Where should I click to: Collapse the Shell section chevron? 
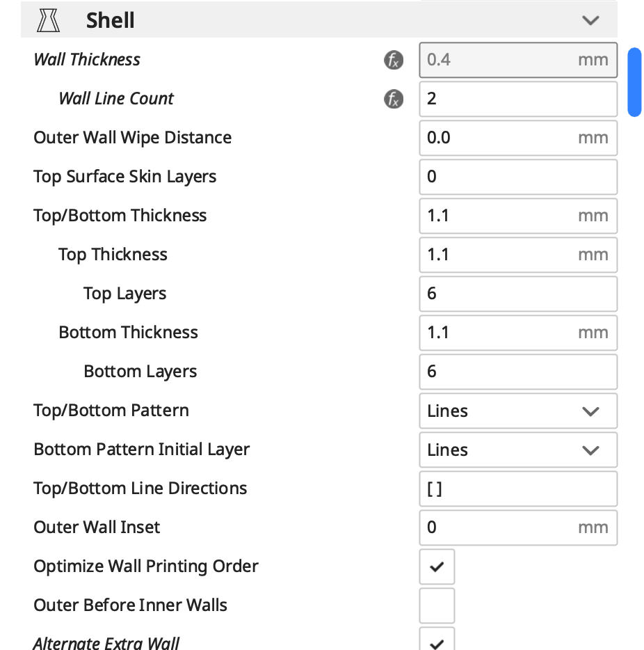tap(590, 21)
